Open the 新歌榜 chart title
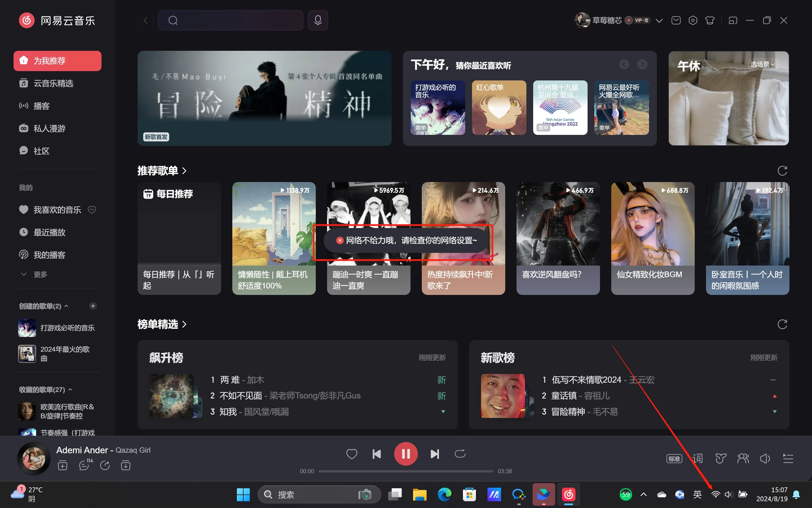Image resolution: width=812 pixels, height=508 pixels. coord(498,358)
